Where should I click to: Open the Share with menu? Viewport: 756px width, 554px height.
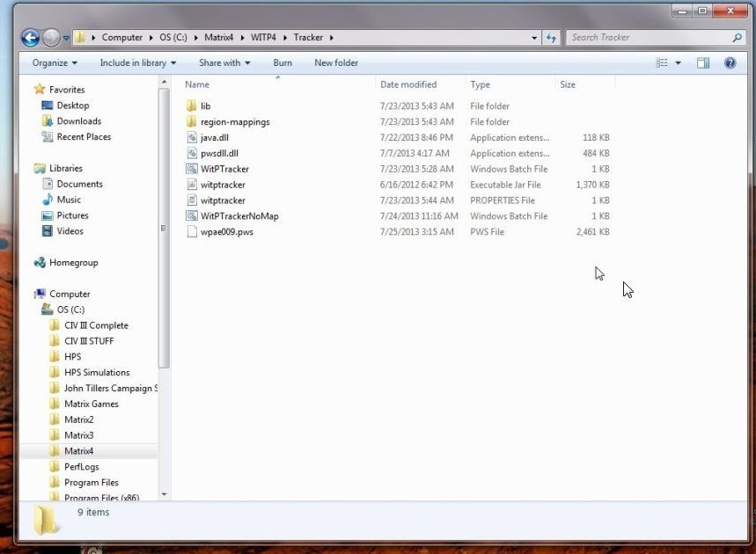pos(224,63)
